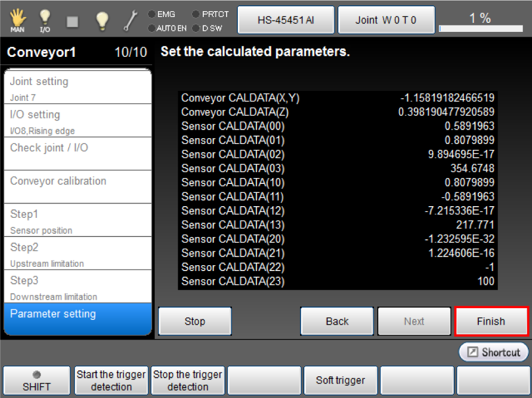532x398 pixels.
Task: Select the Conveyor calibration step
Action: click(x=78, y=187)
